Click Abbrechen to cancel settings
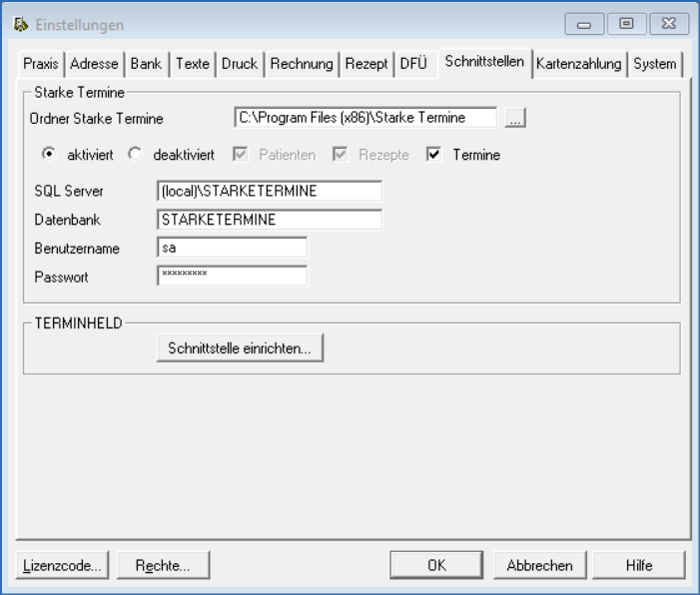The height and width of the screenshot is (595, 700). [539, 565]
